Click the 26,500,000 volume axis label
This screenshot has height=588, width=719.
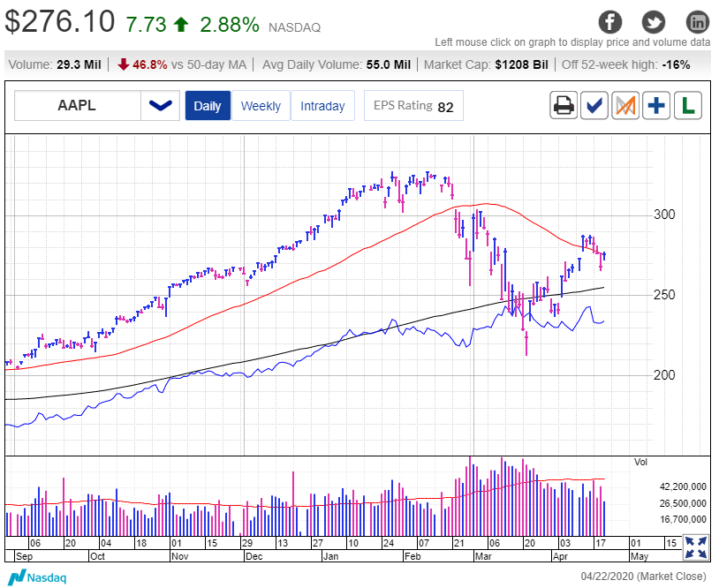point(683,503)
